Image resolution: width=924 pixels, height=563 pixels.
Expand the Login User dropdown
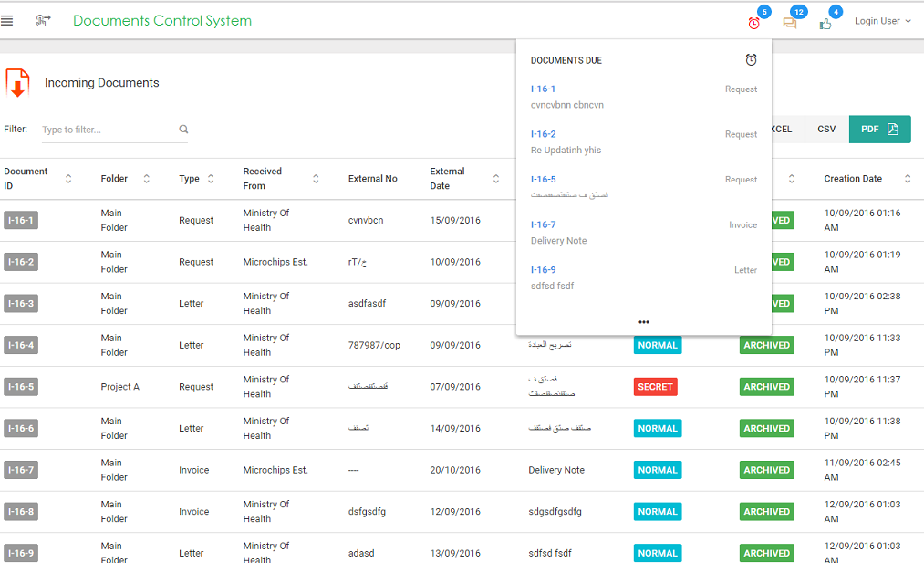882,21
